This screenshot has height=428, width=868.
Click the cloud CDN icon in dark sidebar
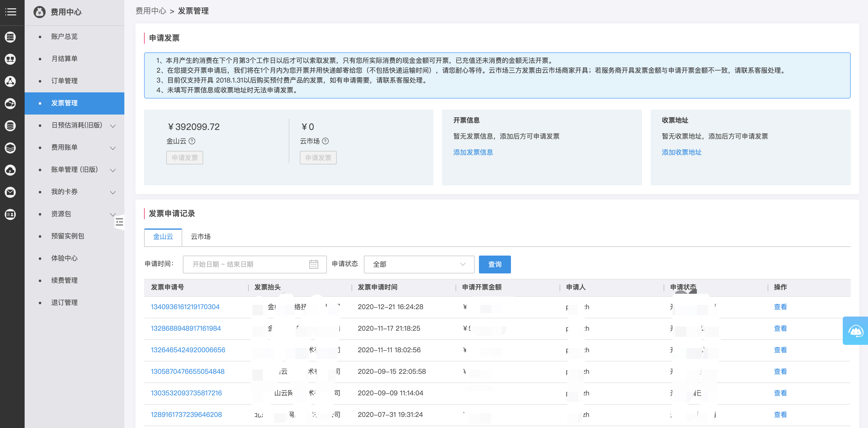pyautogui.click(x=10, y=103)
